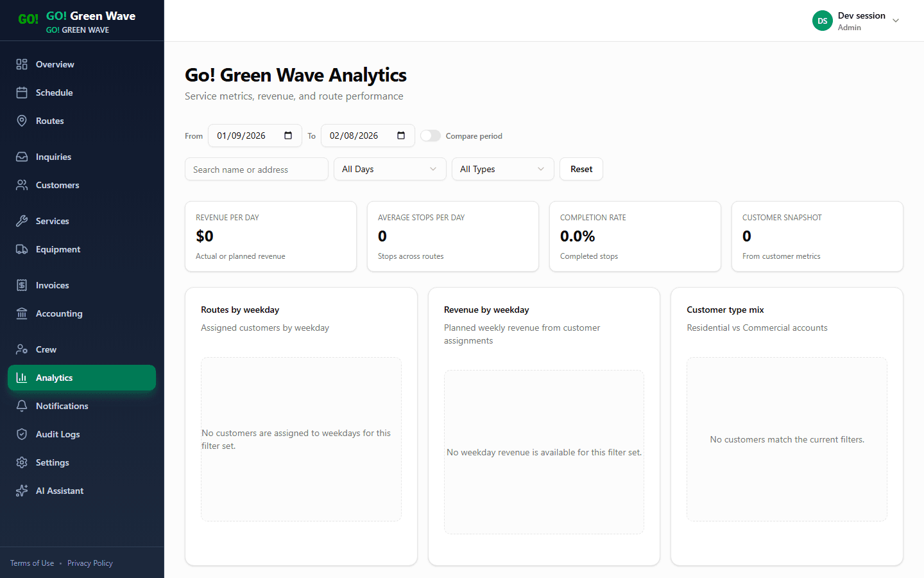The height and width of the screenshot is (578, 924).
Task: Click the Notifications bell icon
Action: [21, 406]
